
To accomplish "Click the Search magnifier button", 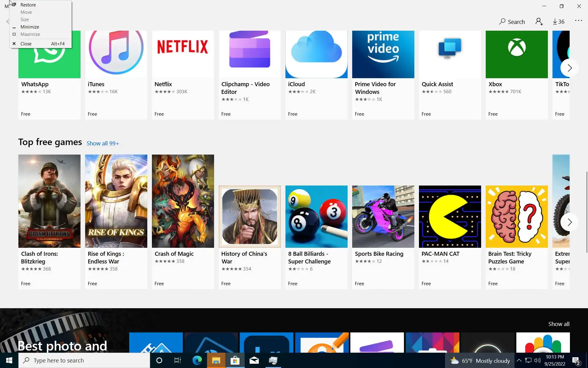I will tap(512, 21).
